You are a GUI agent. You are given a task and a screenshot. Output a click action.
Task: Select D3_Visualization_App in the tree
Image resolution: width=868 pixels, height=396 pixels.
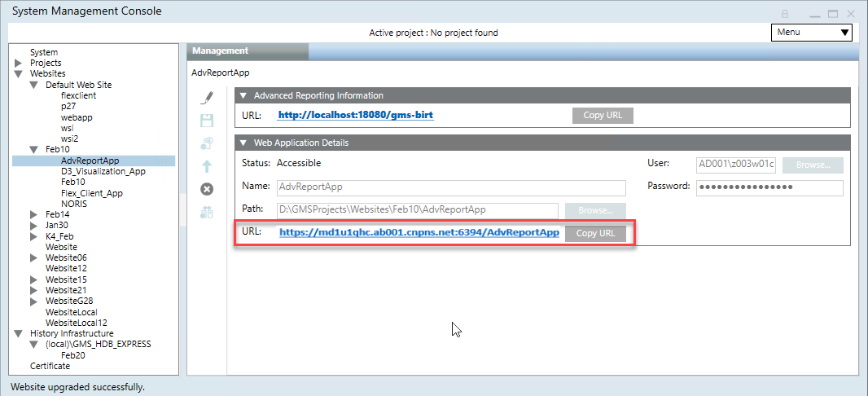click(103, 172)
